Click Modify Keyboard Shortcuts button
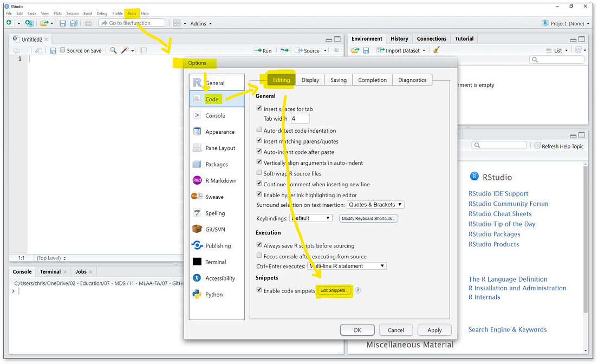Image resolution: width=598 pixels, height=364 pixels. 368,218
